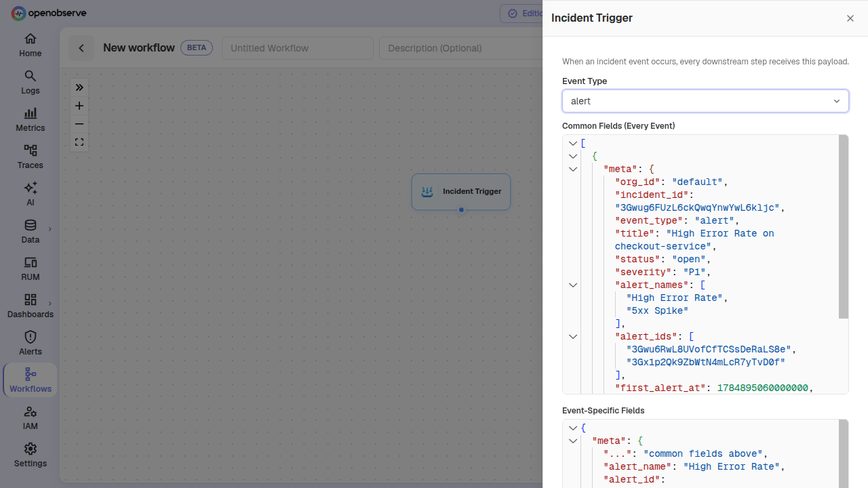
Task: Collapse the "meta" object in Common Fields
Action: click(x=573, y=169)
